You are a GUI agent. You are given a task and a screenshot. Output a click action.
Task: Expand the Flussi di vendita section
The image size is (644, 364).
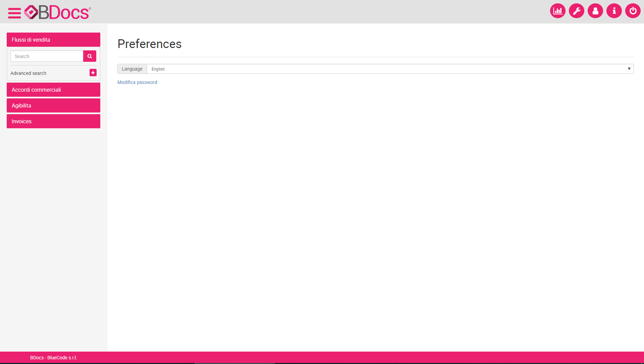point(53,40)
